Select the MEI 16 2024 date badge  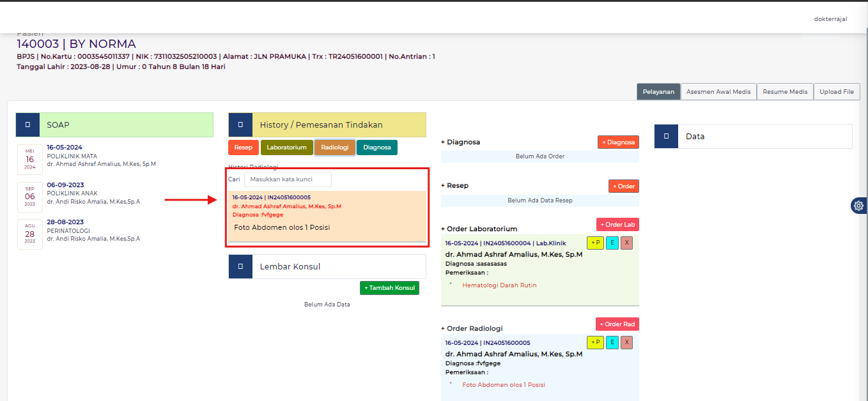click(x=30, y=160)
